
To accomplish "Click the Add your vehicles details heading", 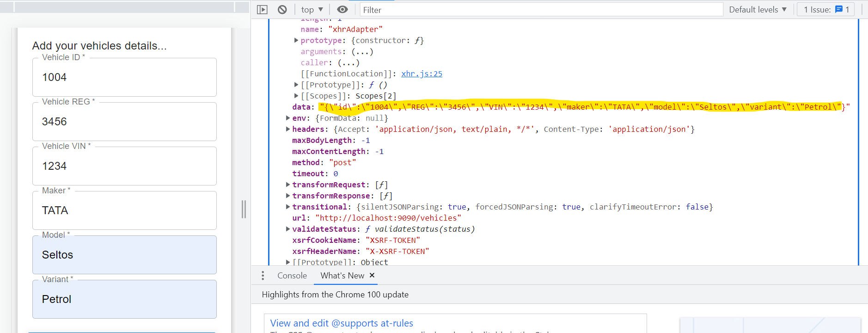I will pyautogui.click(x=99, y=46).
